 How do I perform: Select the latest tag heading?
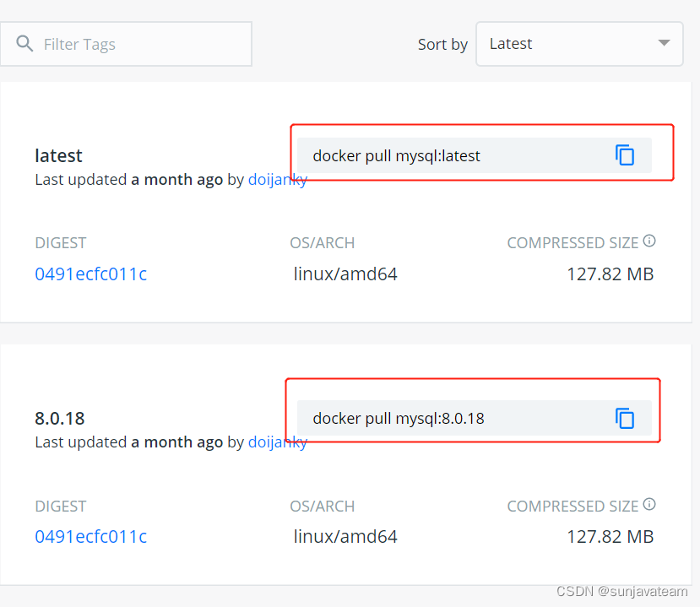pyautogui.click(x=58, y=156)
